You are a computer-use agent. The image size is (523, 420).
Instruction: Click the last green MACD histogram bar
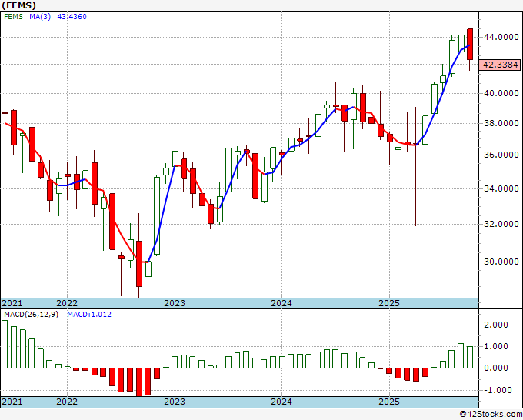[x=470, y=357]
